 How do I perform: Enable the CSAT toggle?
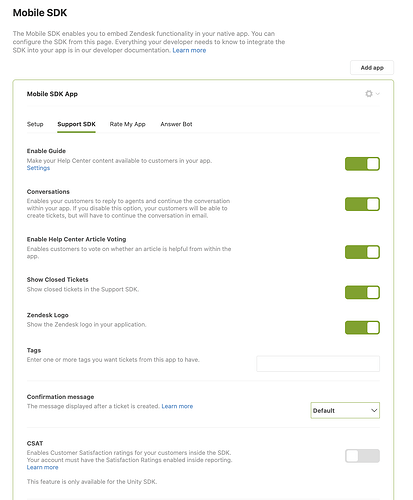(x=362, y=456)
